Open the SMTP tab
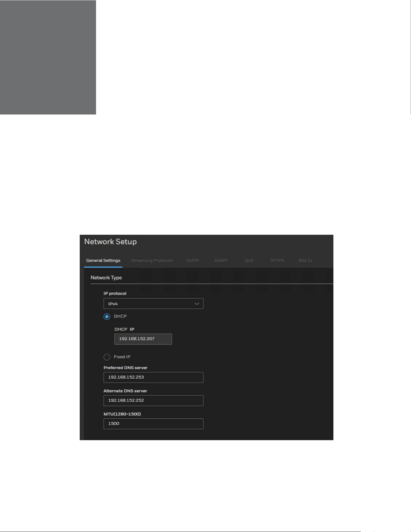This screenshot has width=411, height=532. click(x=193, y=260)
